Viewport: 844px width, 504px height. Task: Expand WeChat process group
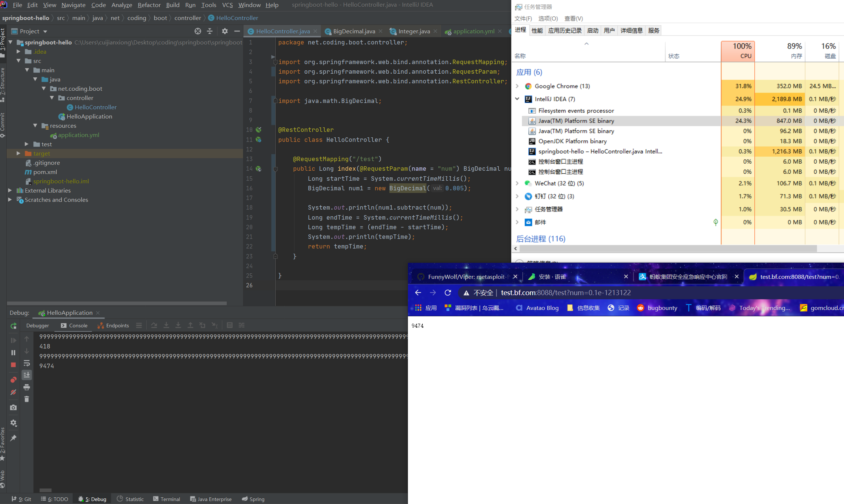point(517,183)
